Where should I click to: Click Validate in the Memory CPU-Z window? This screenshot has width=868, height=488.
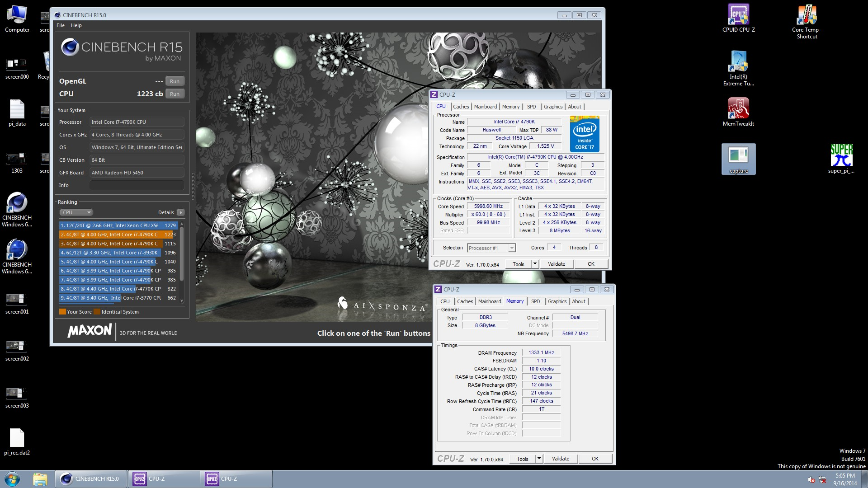tap(560, 459)
